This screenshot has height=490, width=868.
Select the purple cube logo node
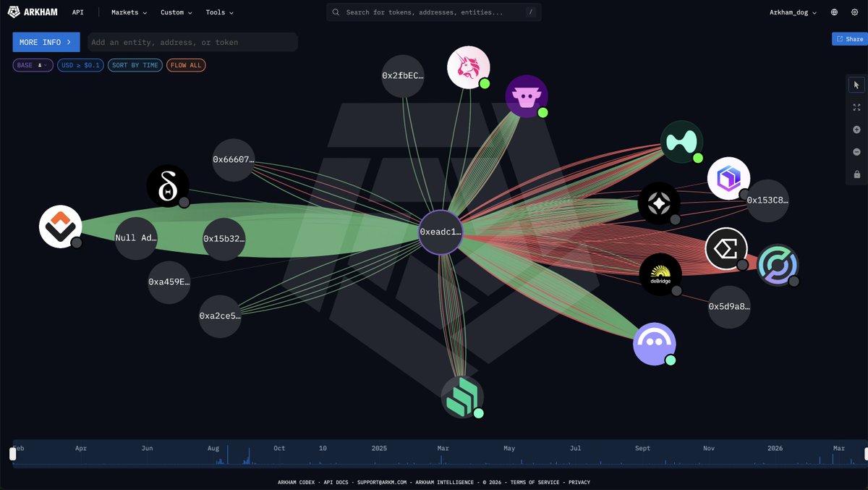(728, 178)
